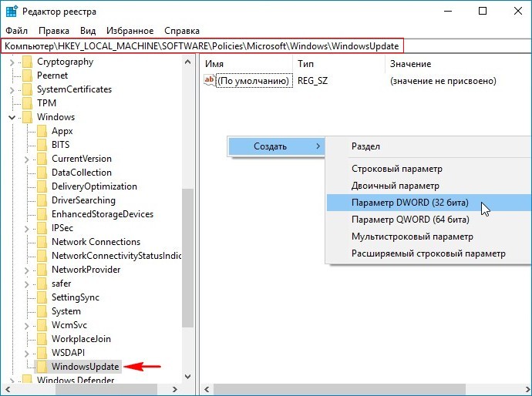Click the DataCollection folder icon
This screenshot has height=396, width=532.
pyautogui.click(x=42, y=173)
